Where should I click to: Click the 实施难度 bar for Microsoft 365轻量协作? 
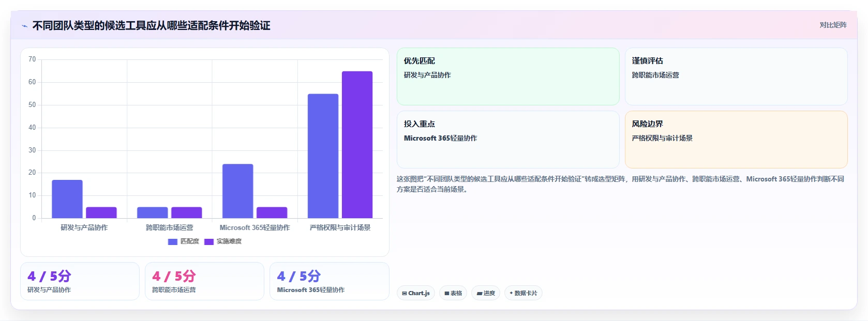click(272, 212)
